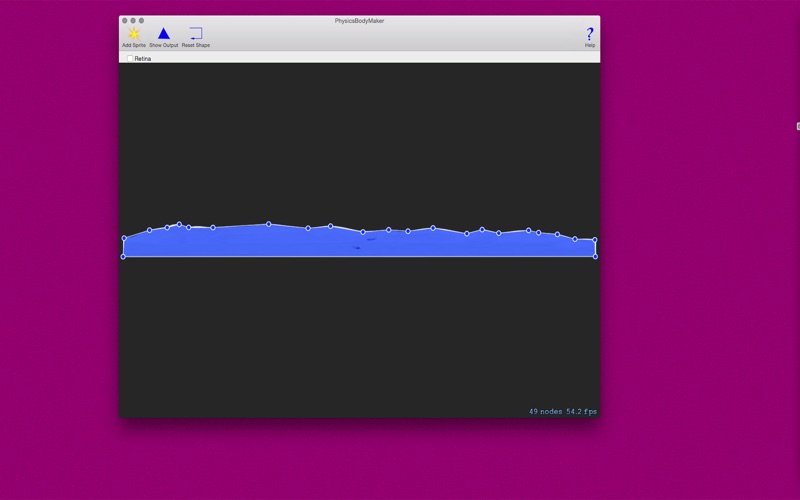This screenshot has width=800, height=500.
Task: Select the bottom-right corner vertex handle of the shape
Action: click(x=595, y=257)
